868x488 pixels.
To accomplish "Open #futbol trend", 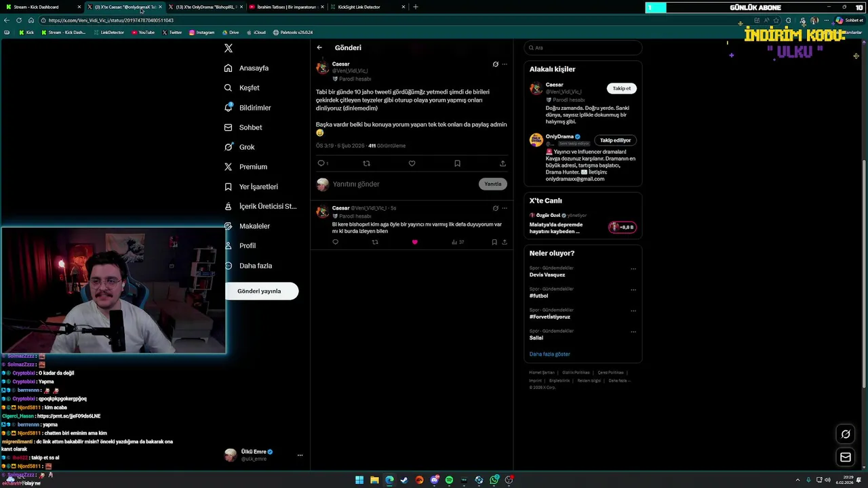I will pos(538,296).
